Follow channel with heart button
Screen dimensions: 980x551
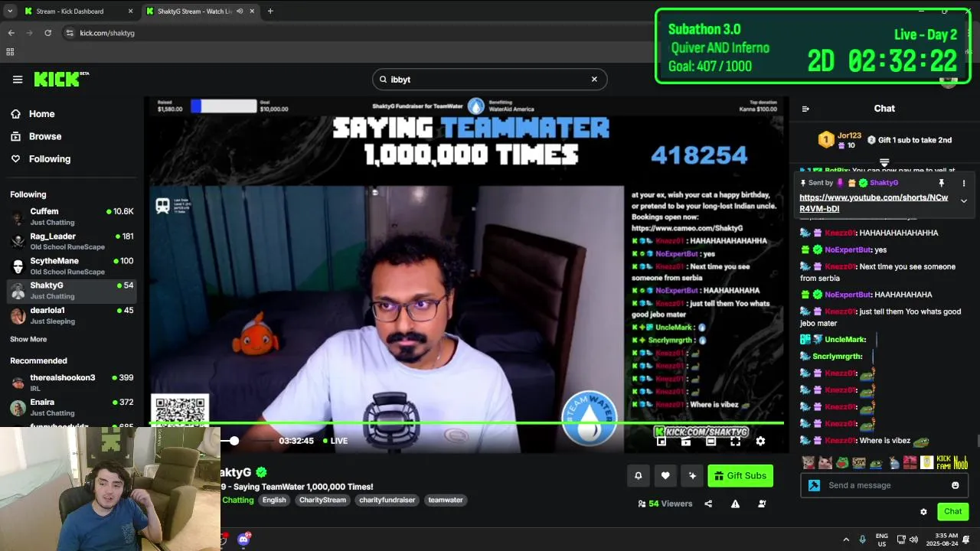665,476
